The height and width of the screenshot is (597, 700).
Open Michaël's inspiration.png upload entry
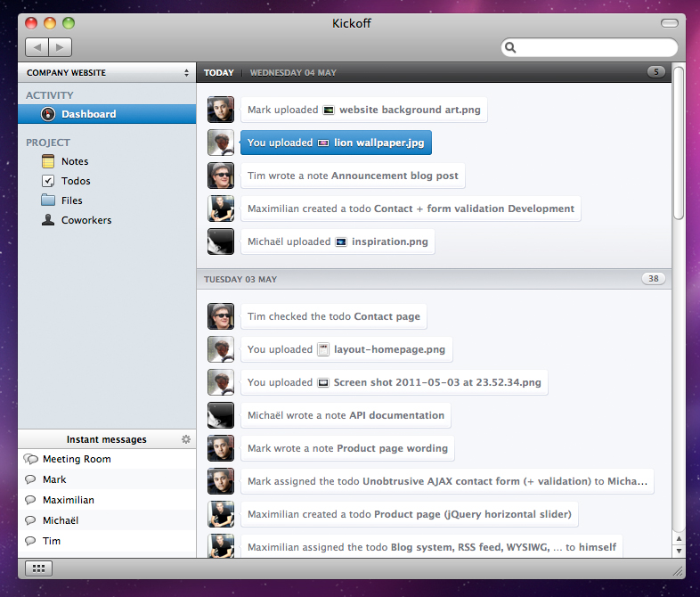point(338,241)
